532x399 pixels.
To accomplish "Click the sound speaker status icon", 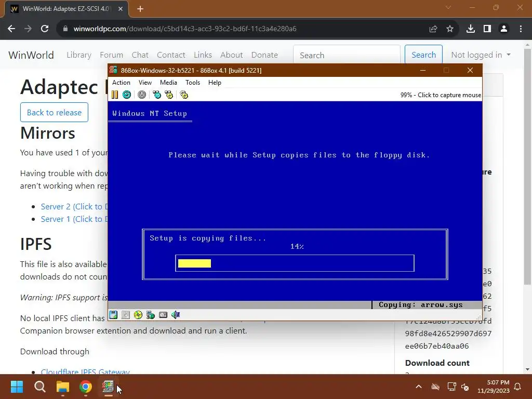I will point(176,315).
